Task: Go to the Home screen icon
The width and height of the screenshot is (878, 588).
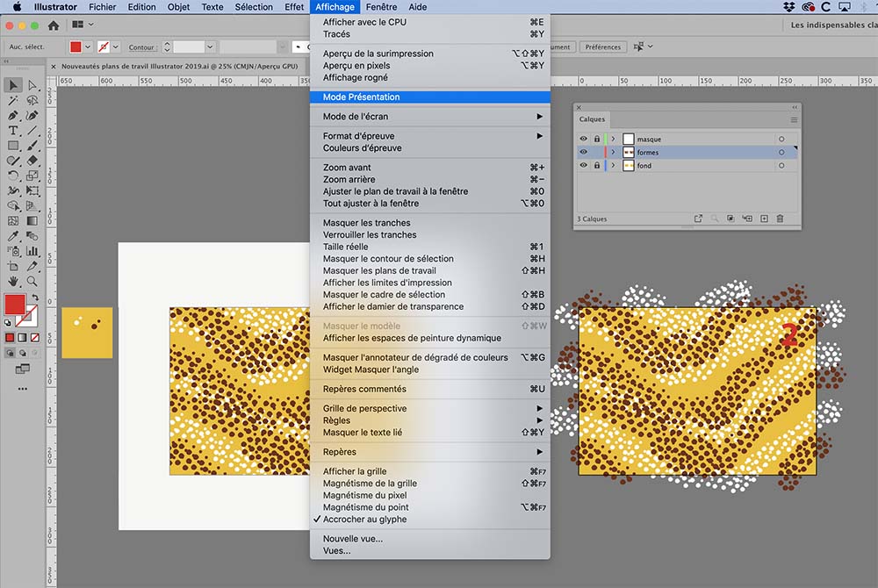Action: click(54, 25)
